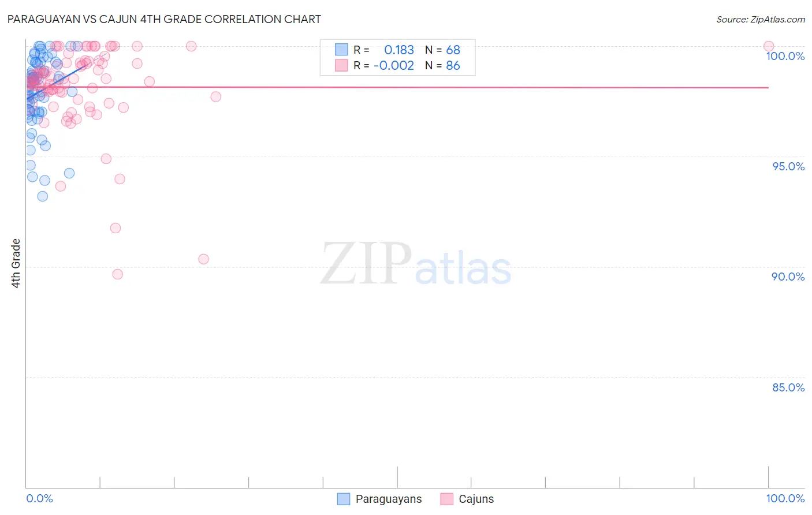The height and width of the screenshot is (515, 812).
Task: Click the Paraguayans blue legend swatch
Action: click(x=344, y=499)
